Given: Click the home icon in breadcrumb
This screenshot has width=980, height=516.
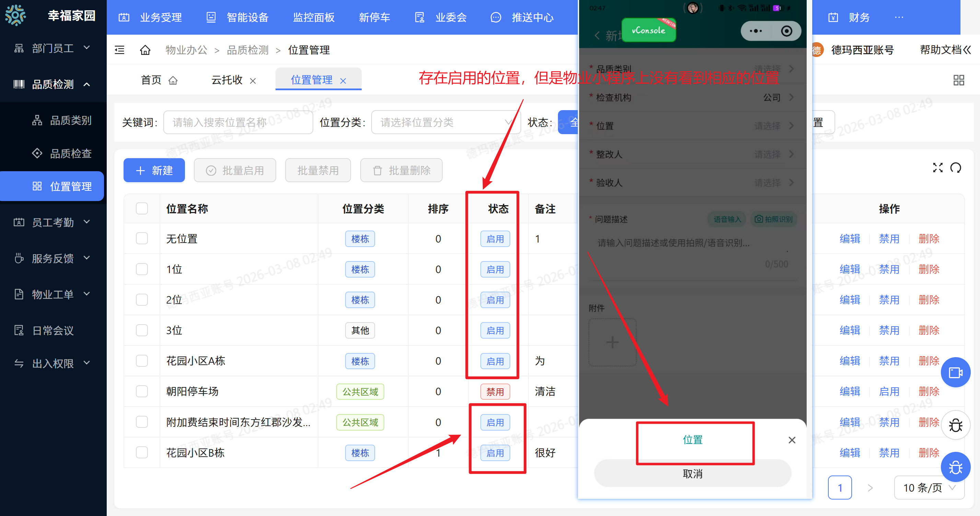Looking at the screenshot, I should point(145,50).
